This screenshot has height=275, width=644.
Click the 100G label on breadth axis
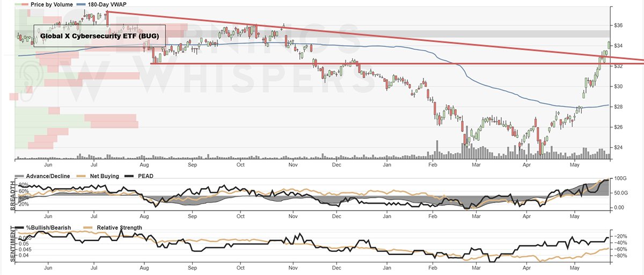coord(620,178)
